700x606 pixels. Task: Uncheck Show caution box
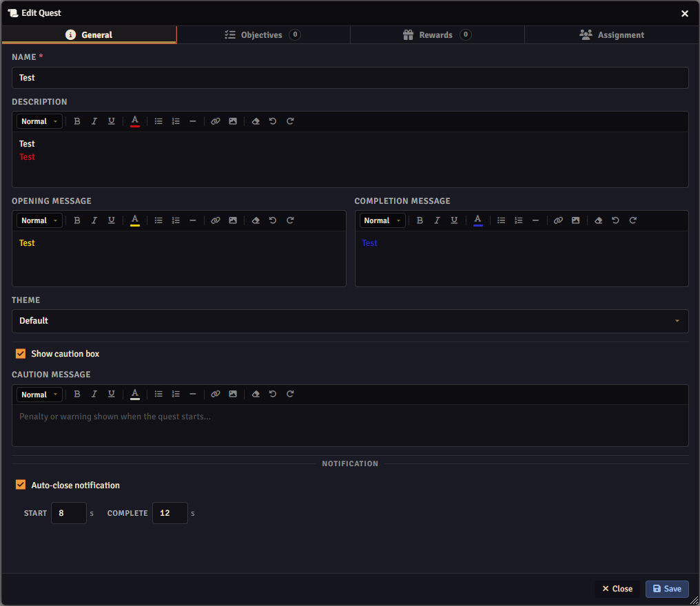[x=21, y=354]
